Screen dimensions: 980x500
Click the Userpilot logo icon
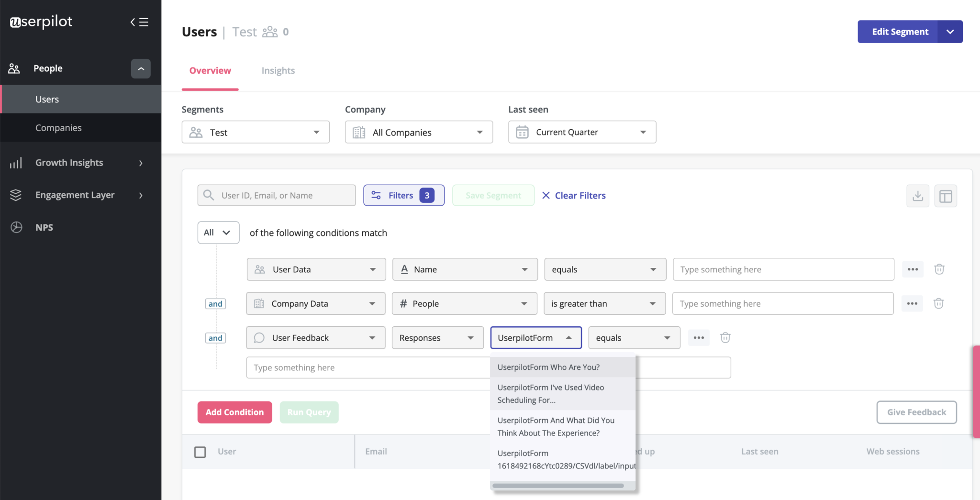pyautogui.click(x=14, y=22)
